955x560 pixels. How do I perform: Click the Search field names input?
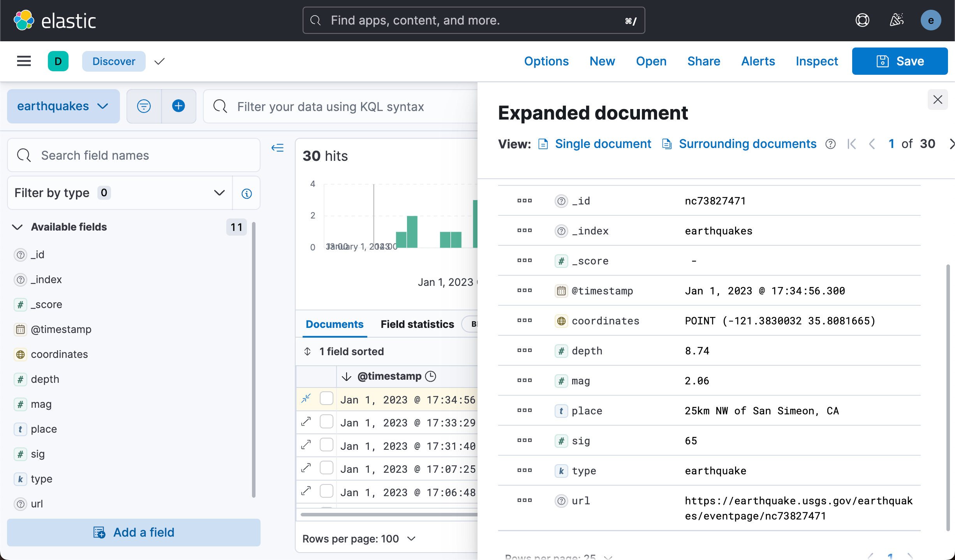(134, 155)
